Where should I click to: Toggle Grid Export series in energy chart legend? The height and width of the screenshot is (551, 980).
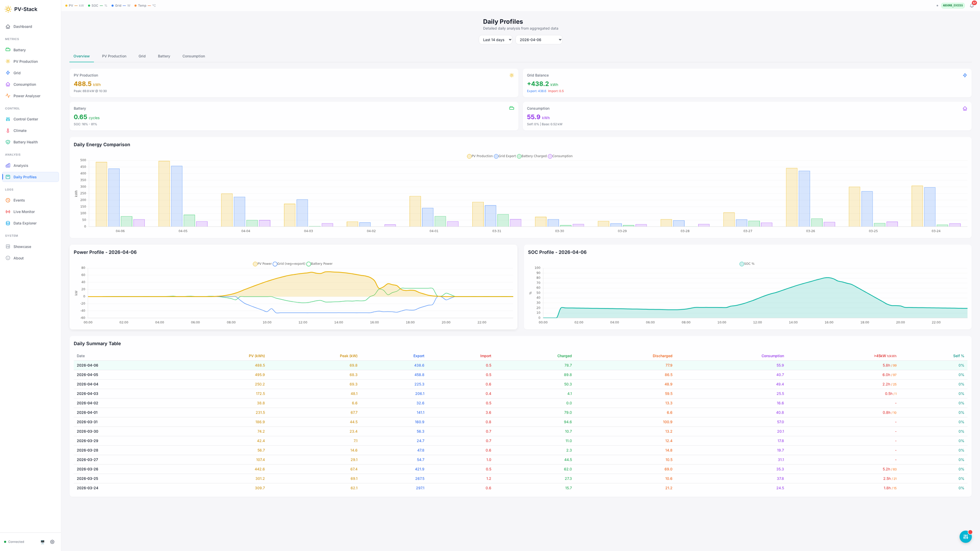pos(507,156)
